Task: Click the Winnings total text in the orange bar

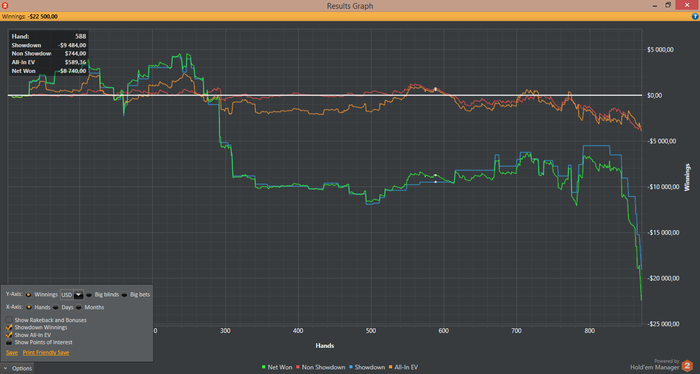Action: pos(30,17)
